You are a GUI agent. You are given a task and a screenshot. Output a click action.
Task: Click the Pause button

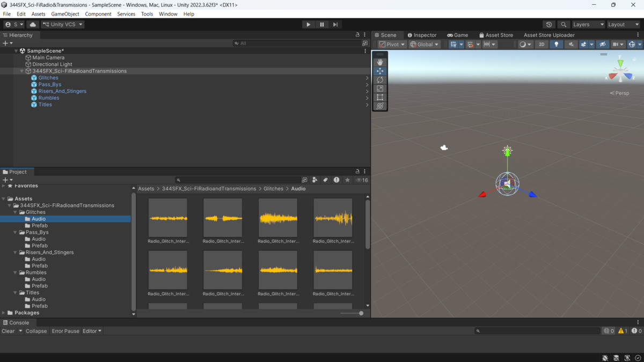click(322, 24)
